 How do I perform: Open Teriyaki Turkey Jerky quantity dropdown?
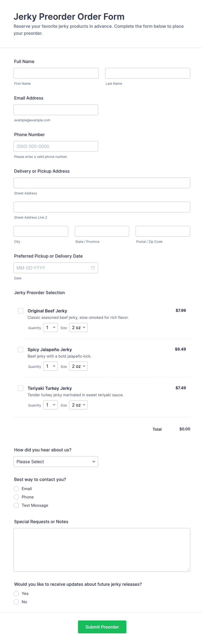click(50, 405)
